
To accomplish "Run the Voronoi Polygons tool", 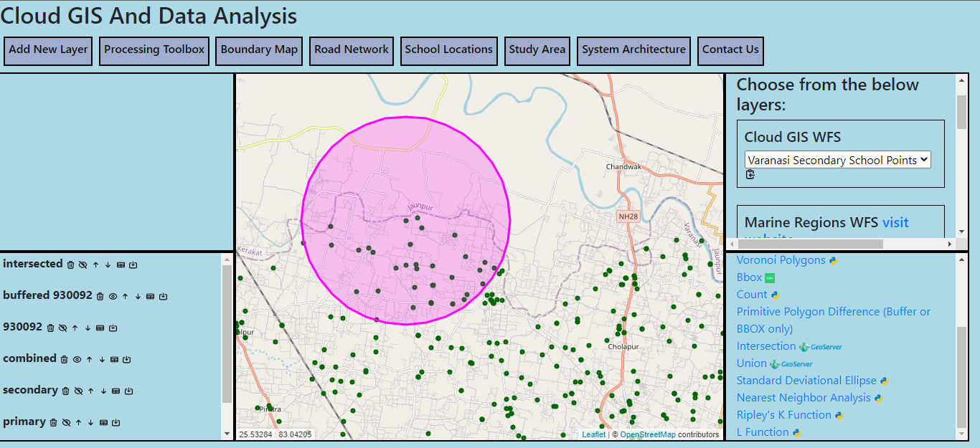I will pyautogui.click(x=781, y=260).
